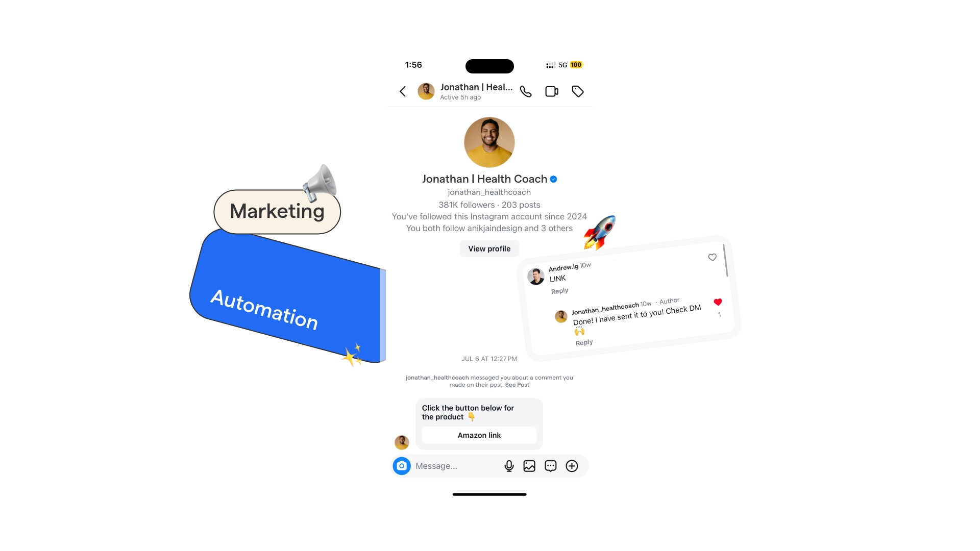
Task: Expand the Reply under Jonathan_healthcoach comment
Action: (583, 342)
